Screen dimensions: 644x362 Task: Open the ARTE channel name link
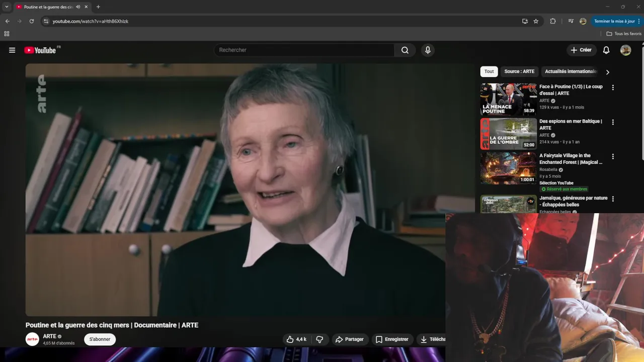coord(49,336)
